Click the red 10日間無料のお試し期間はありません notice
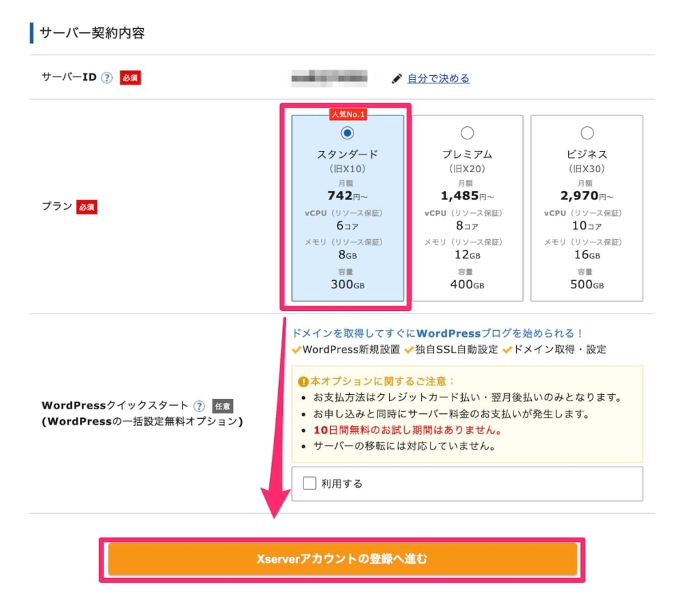 coord(407,430)
